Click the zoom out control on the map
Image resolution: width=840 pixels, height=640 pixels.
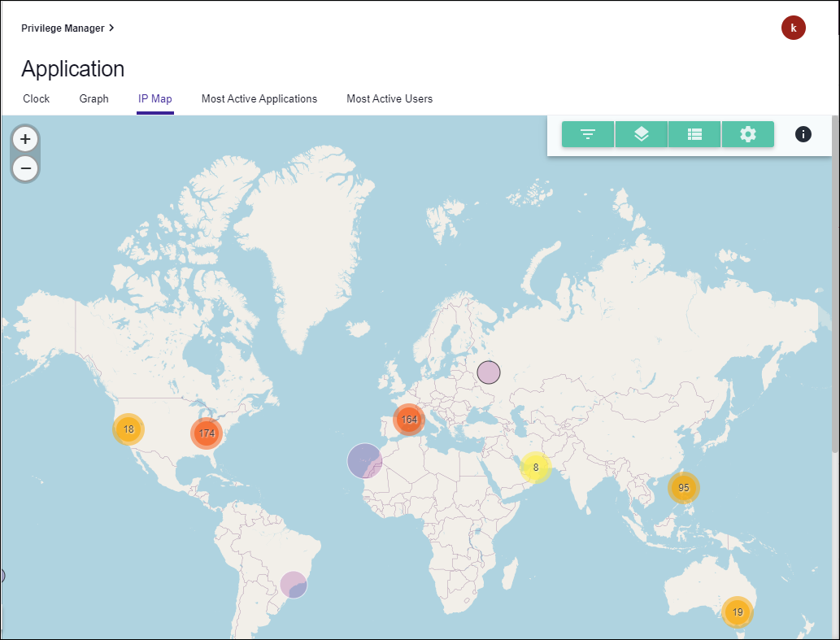[x=25, y=168]
